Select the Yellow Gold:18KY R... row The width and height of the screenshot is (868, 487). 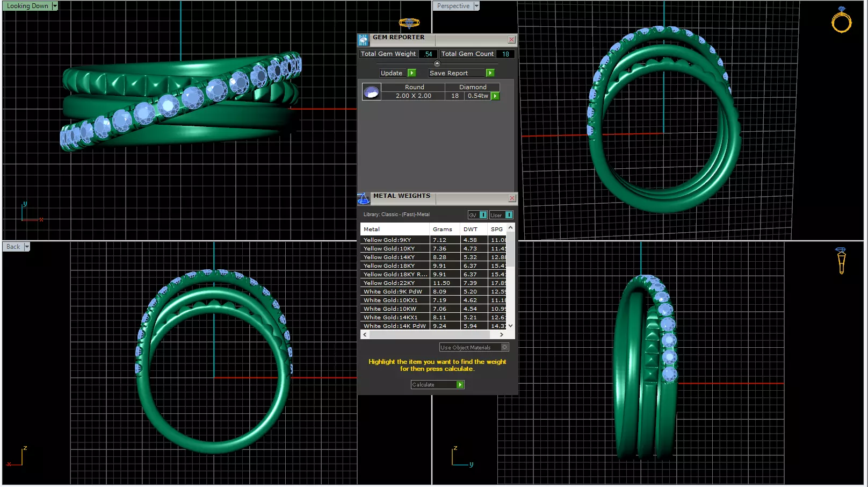click(433, 275)
